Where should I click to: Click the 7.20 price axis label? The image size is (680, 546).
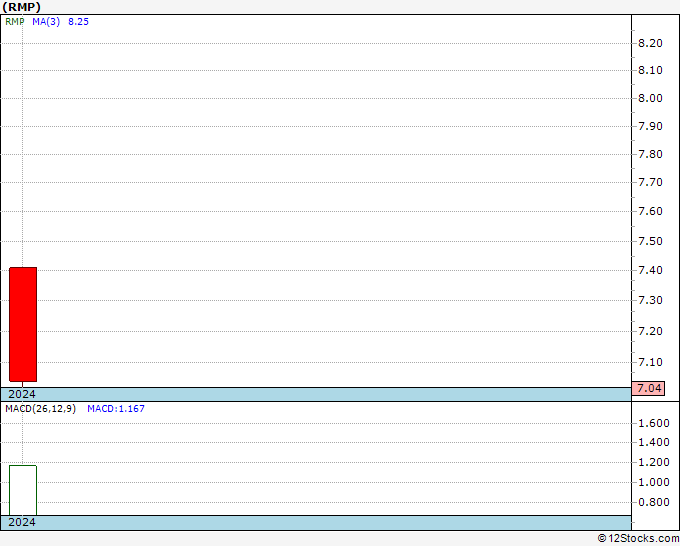650,331
